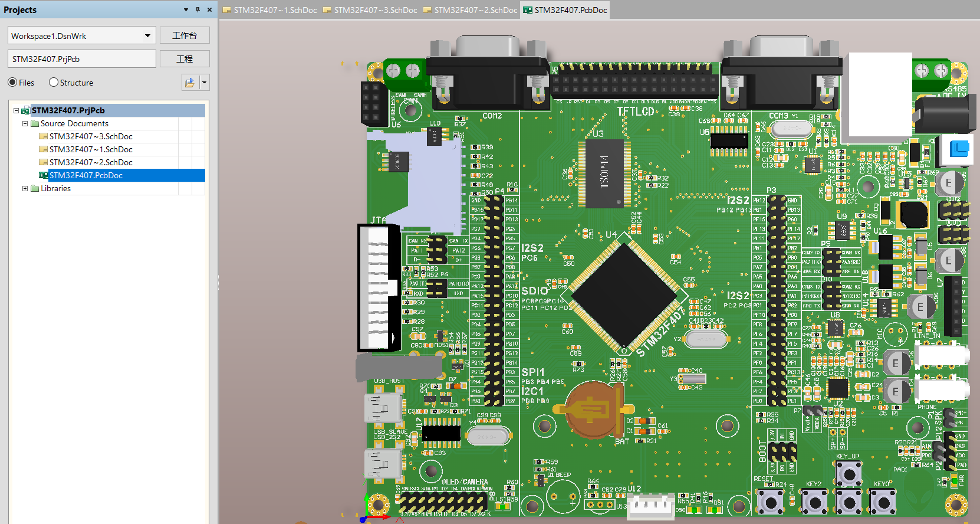Select the Files radio button
The width and height of the screenshot is (980, 524).
12,83
